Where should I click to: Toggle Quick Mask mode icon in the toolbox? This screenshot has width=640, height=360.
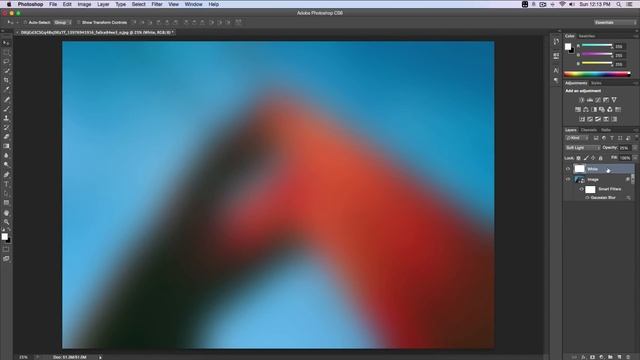[6, 249]
